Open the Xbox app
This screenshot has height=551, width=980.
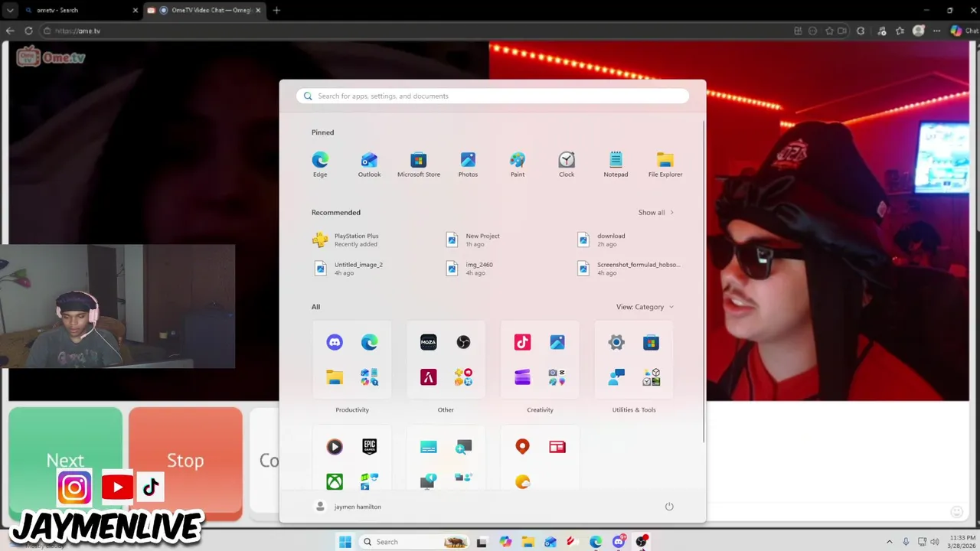pyautogui.click(x=335, y=481)
